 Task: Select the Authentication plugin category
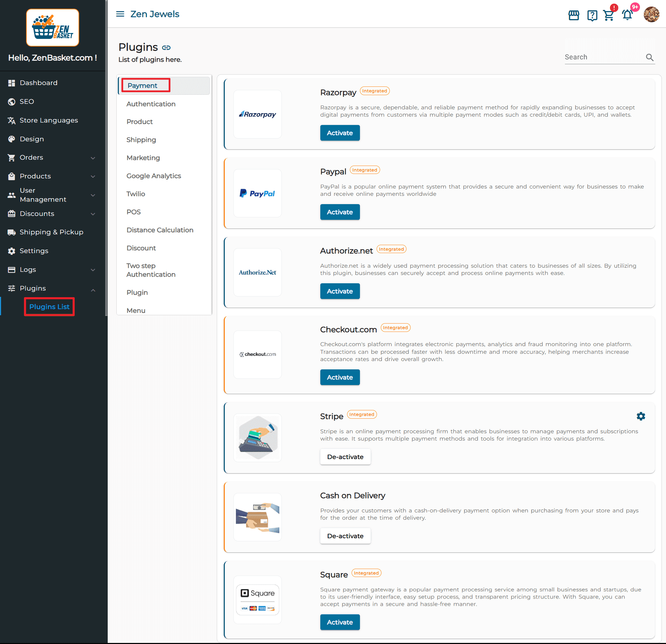click(151, 104)
